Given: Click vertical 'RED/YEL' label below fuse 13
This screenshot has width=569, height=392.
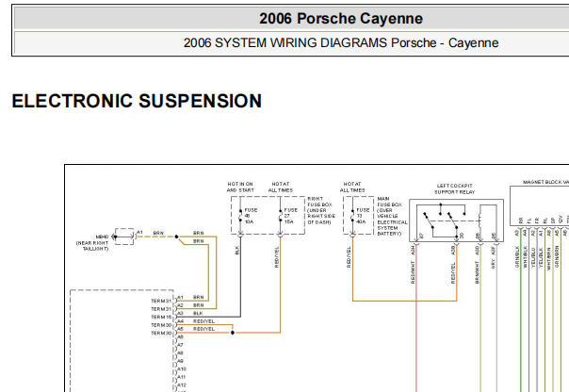Looking at the screenshot, I should point(349,257).
